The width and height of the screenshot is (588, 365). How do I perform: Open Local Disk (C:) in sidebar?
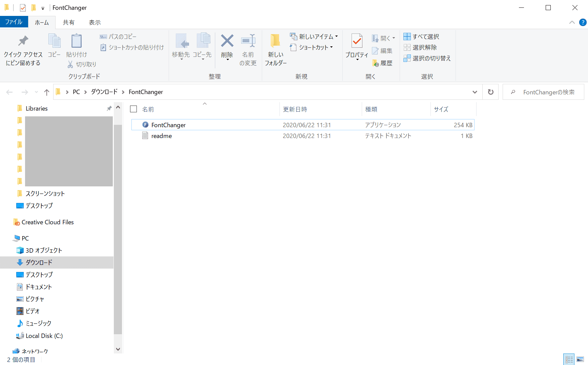(x=44, y=336)
